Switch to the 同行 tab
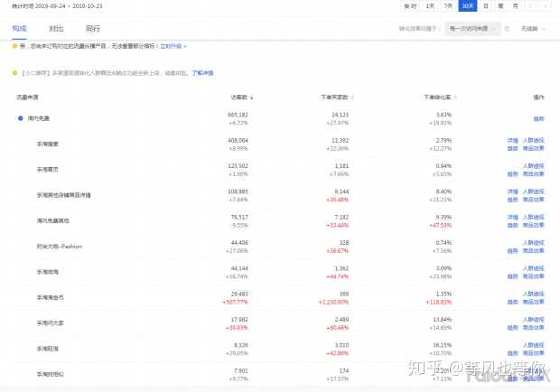Viewport: 560px width, 392px height. click(x=92, y=29)
